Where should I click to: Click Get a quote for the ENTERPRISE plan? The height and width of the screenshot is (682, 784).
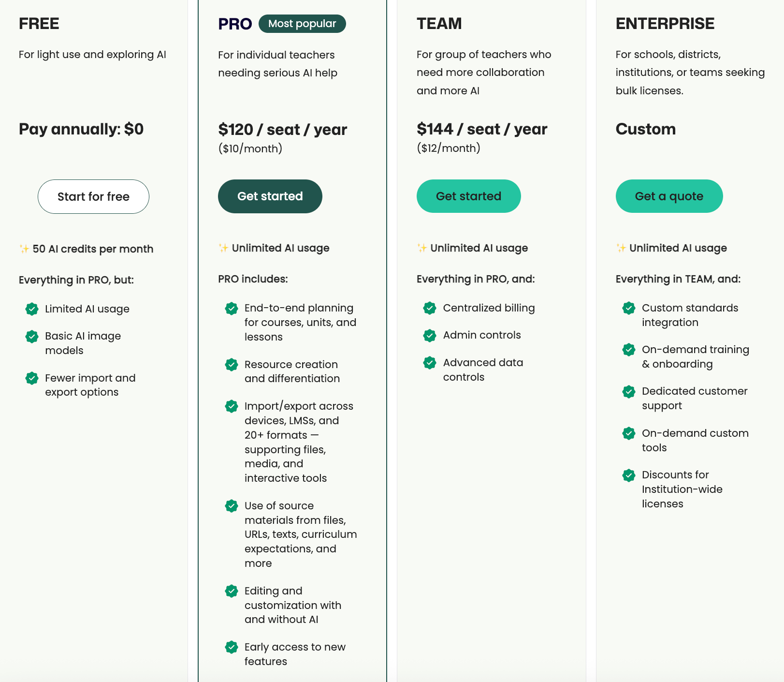669,196
